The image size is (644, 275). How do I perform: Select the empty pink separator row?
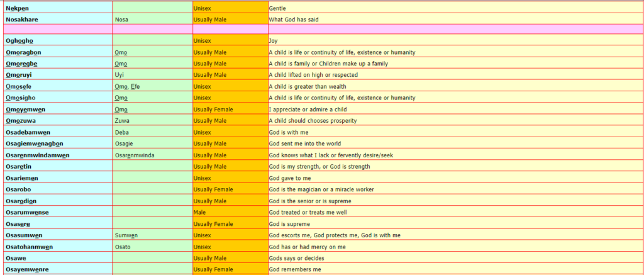[322, 30]
